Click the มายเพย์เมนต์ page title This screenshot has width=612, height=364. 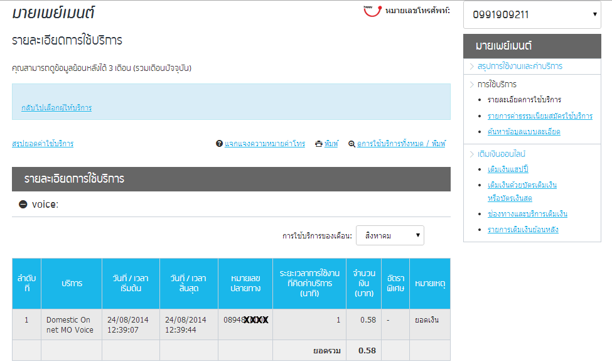[x=53, y=13]
